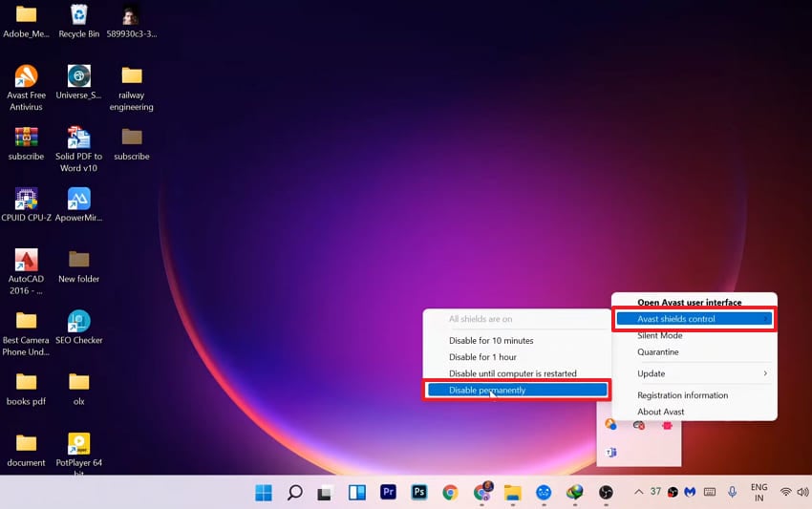This screenshot has height=509, width=812.
Task: Click the Malwarebytes tray icon
Action: click(x=690, y=493)
